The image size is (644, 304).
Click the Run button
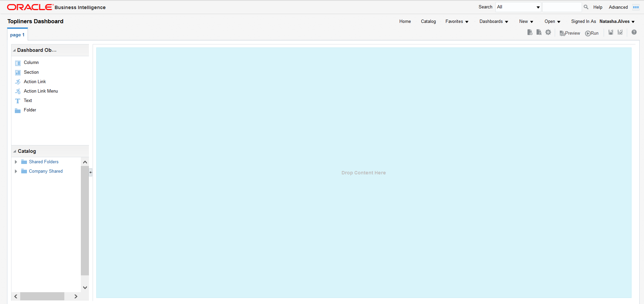(x=592, y=33)
